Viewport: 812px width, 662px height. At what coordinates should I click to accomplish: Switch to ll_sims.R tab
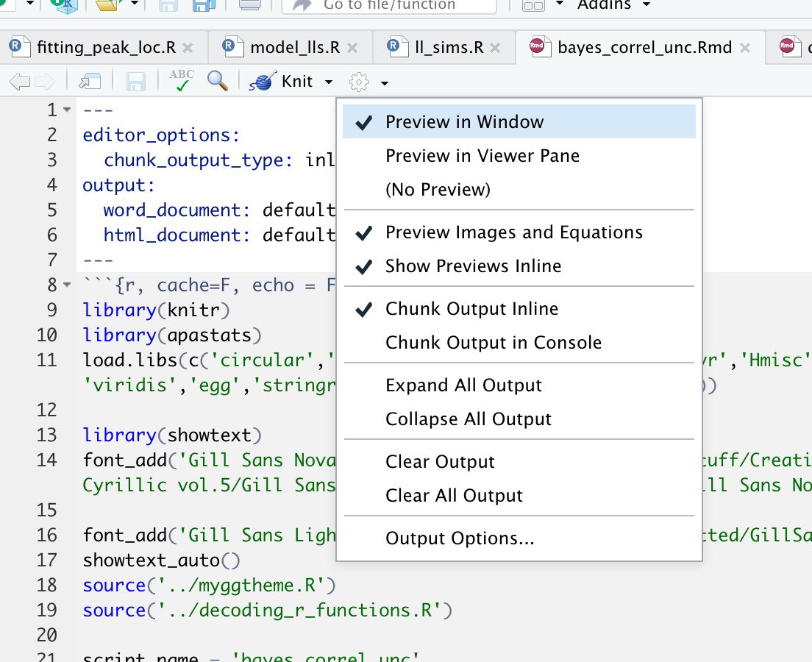443,48
